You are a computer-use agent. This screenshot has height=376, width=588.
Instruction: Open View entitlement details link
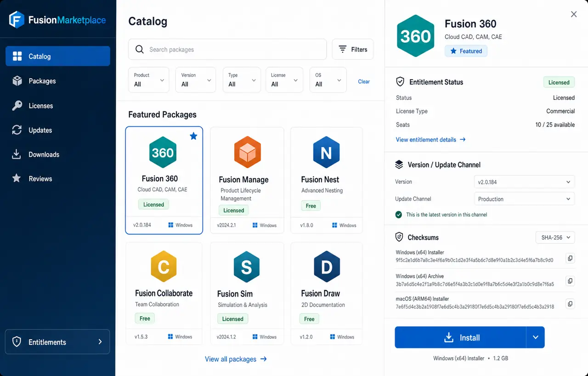tap(430, 139)
